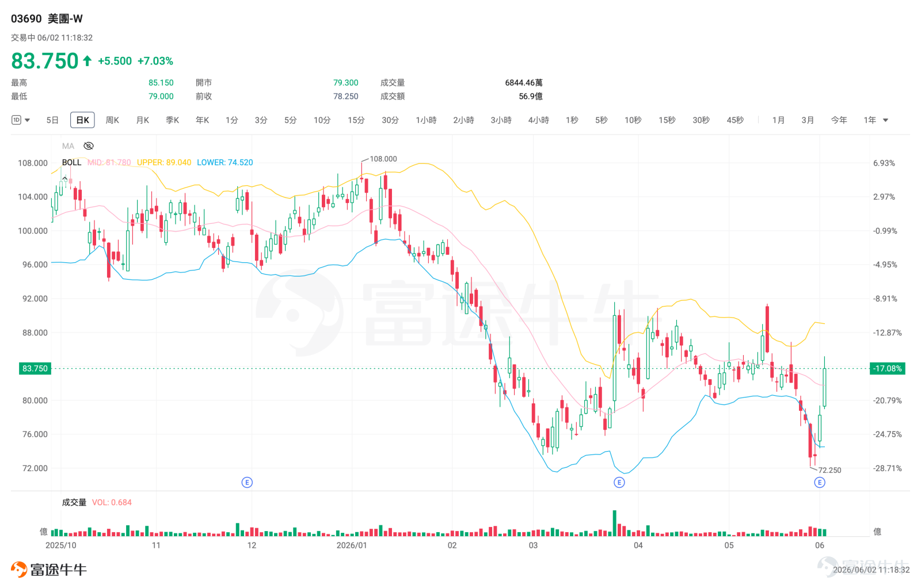Choose the 15分 interval
This screenshot has height=588, width=921.
pyautogui.click(x=356, y=120)
